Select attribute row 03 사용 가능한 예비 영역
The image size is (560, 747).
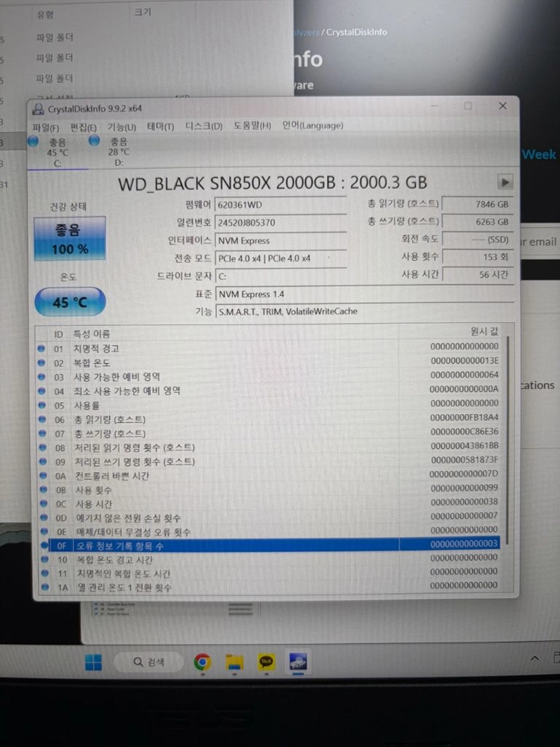(268, 376)
